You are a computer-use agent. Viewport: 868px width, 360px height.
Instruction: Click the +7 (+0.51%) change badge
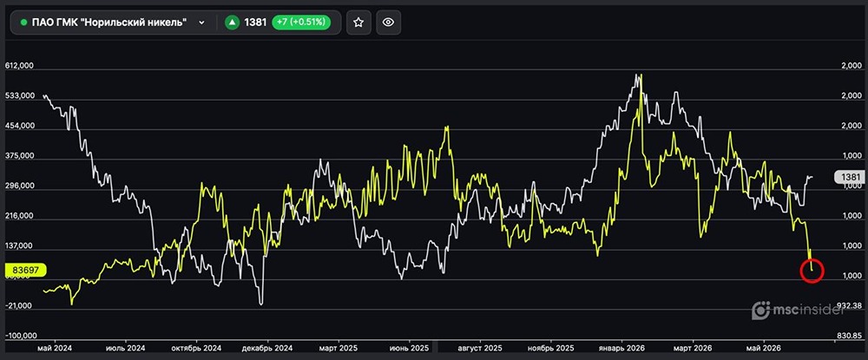(302, 23)
